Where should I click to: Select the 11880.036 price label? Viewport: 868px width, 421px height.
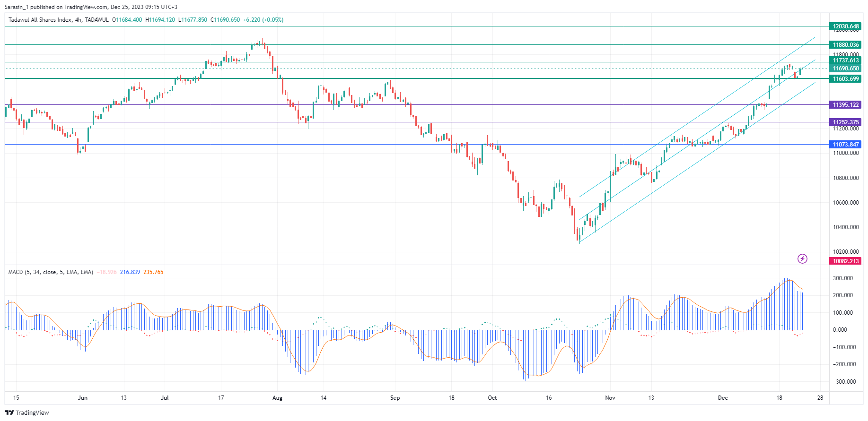(x=846, y=45)
